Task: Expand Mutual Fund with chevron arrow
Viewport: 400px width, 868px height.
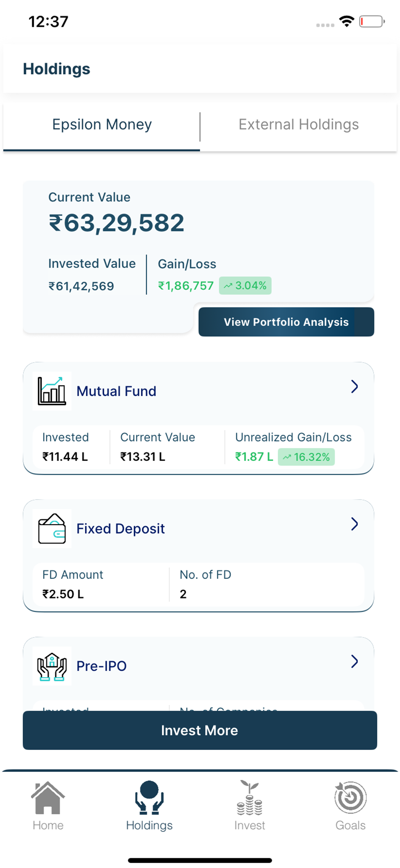Action: (x=354, y=387)
